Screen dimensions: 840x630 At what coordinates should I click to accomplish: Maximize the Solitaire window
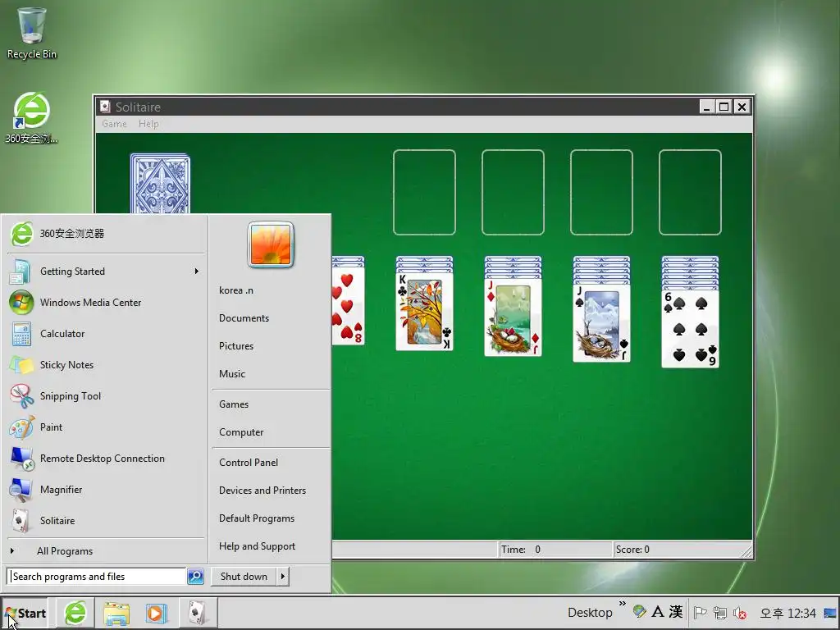[724, 107]
